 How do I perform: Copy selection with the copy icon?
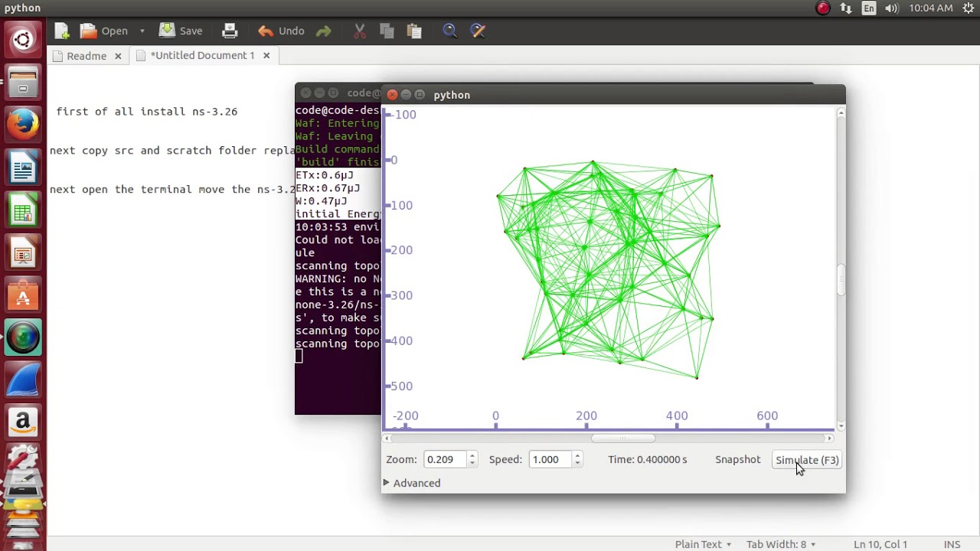(387, 31)
